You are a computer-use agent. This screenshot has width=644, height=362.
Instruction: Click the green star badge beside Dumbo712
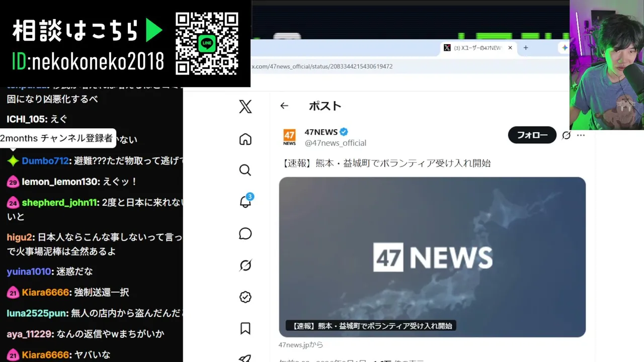[x=13, y=161]
